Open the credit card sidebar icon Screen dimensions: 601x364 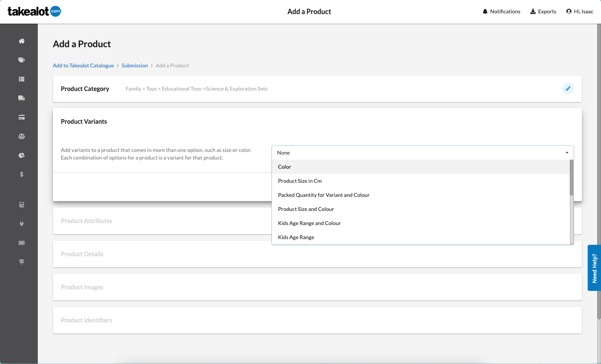click(22, 117)
